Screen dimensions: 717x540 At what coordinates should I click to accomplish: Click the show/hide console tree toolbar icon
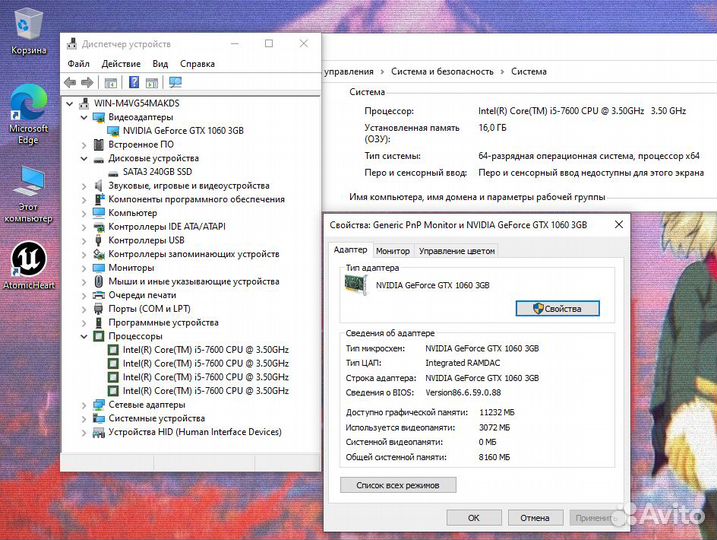pos(111,83)
